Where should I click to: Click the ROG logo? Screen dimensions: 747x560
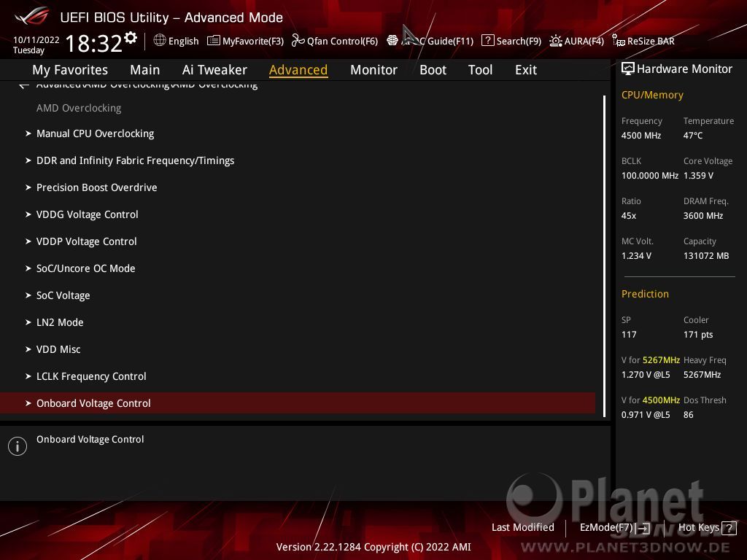click(x=32, y=16)
